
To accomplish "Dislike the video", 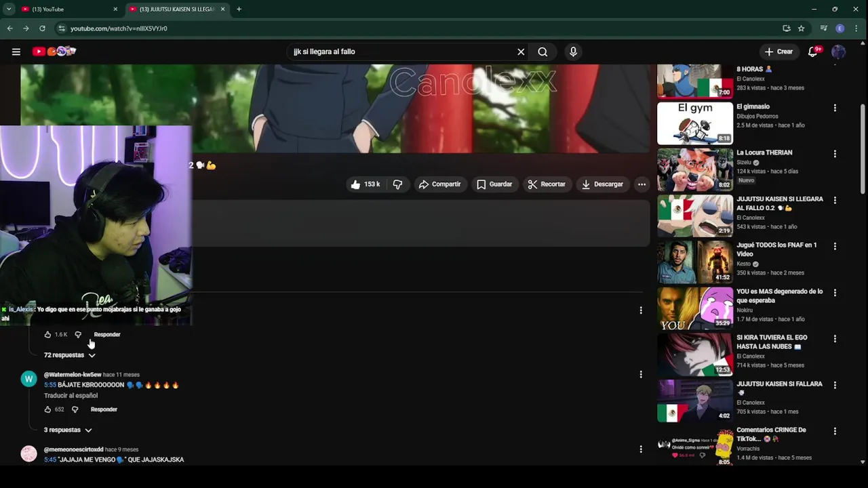I will tap(398, 184).
